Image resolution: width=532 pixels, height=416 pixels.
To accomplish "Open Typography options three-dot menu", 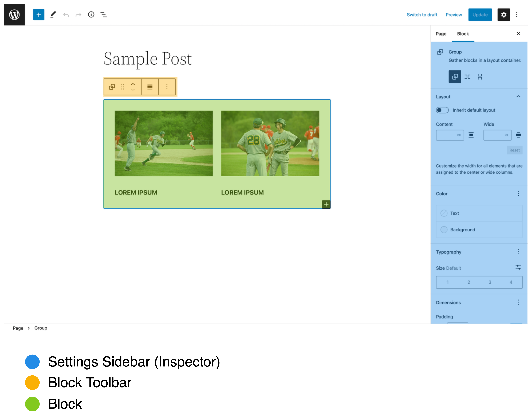I will [518, 252].
